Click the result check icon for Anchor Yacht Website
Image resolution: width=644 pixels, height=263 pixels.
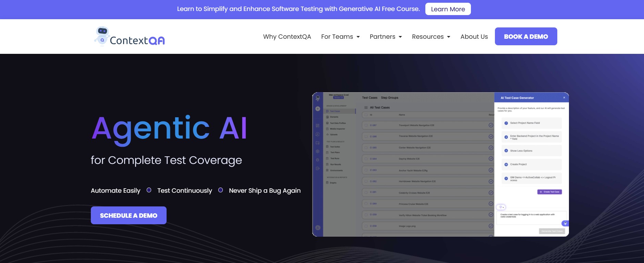[491, 170]
